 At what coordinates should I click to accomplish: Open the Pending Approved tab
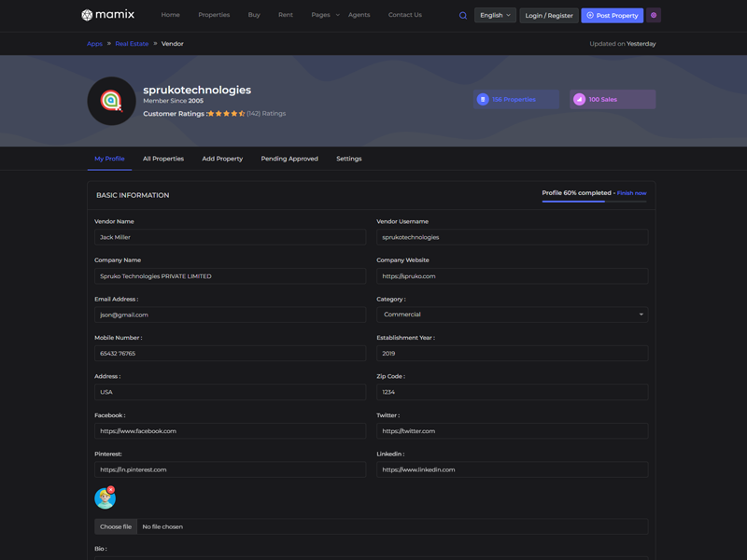[289, 159]
